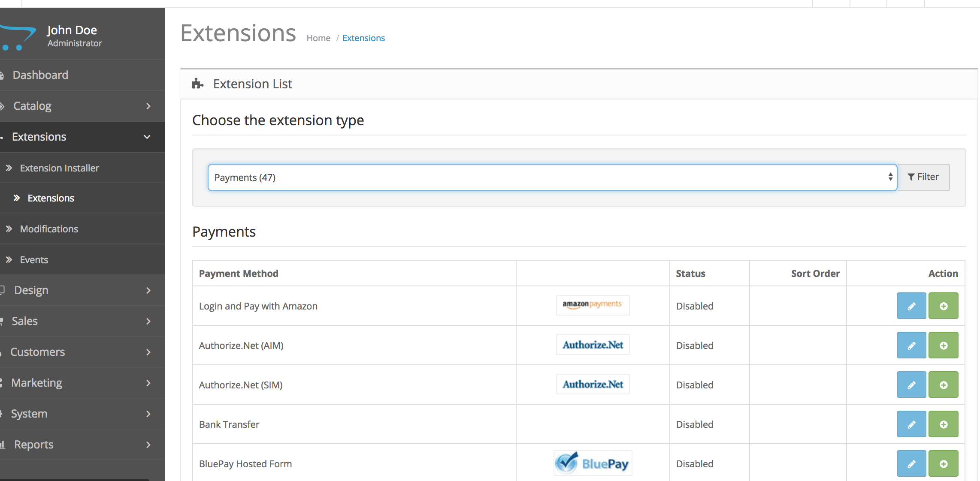The image size is (980, 481).
Task: Select Authorize.Net (SIM) name text
Action: 241,385
